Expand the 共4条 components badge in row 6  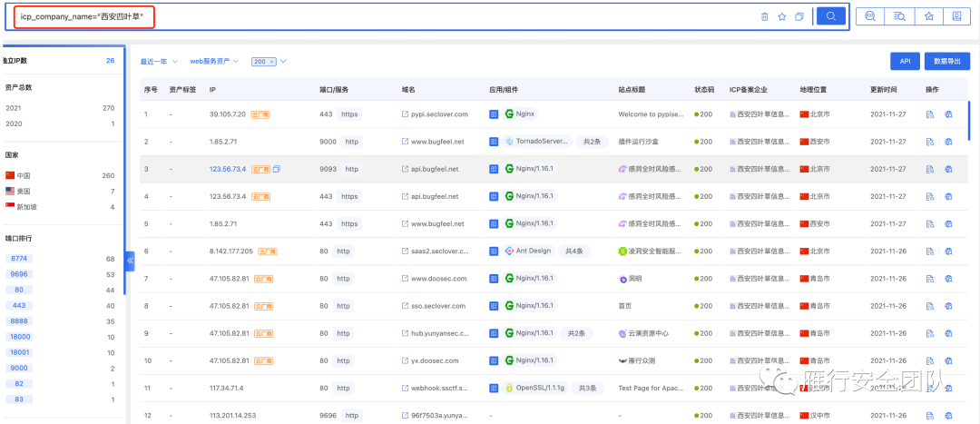[573, 251]
